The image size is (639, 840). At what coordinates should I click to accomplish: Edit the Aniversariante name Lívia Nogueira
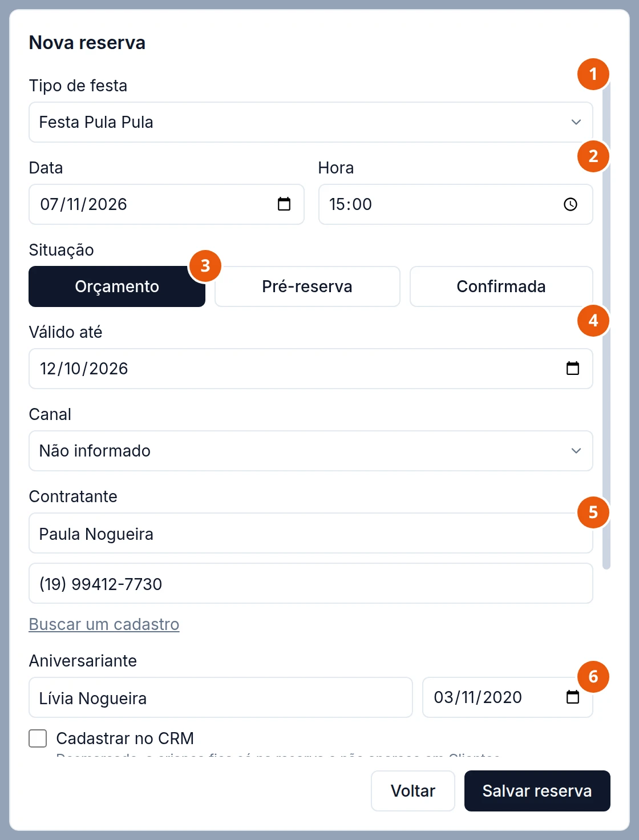[x=221, y=697]
